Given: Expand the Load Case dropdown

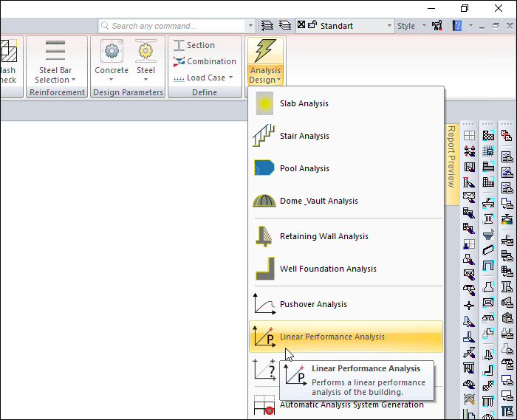Looking at the screenshot, I should click(x=204, y=78).
